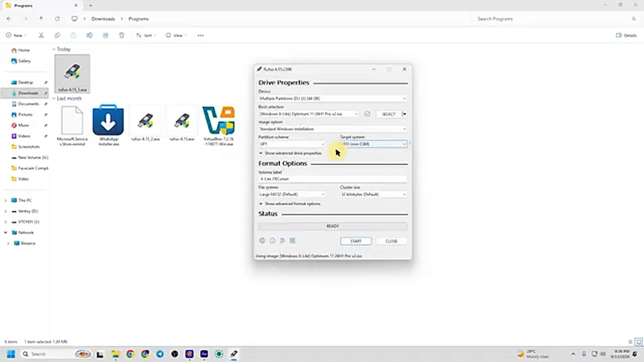Open Home in the sidebar

tap(24, 50)
